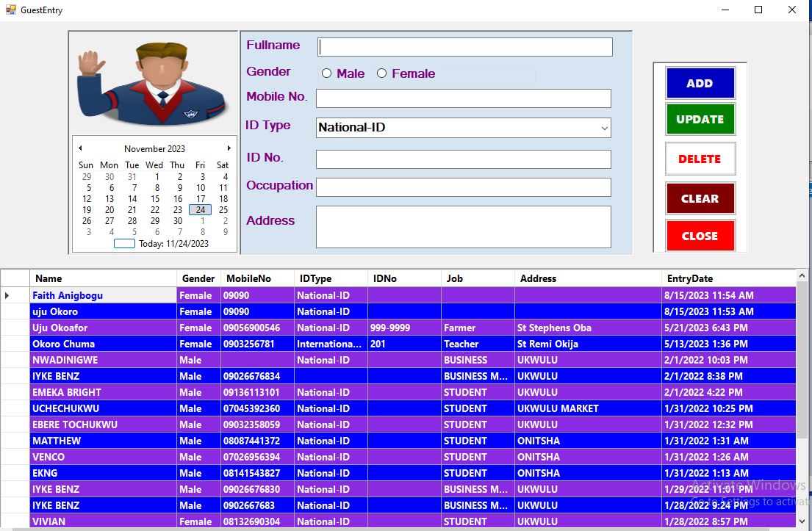The image size is (812, 531).
Task: Click the ADD button
Action: [x=700, y=83]
